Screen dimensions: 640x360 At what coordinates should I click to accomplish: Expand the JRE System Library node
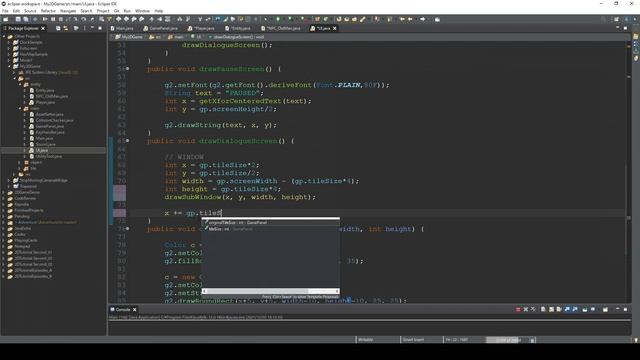coord(14,72)
